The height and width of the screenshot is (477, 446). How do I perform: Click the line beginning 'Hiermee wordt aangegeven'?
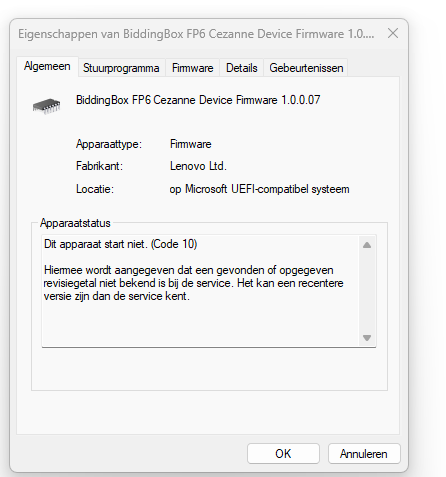point(188,270)
